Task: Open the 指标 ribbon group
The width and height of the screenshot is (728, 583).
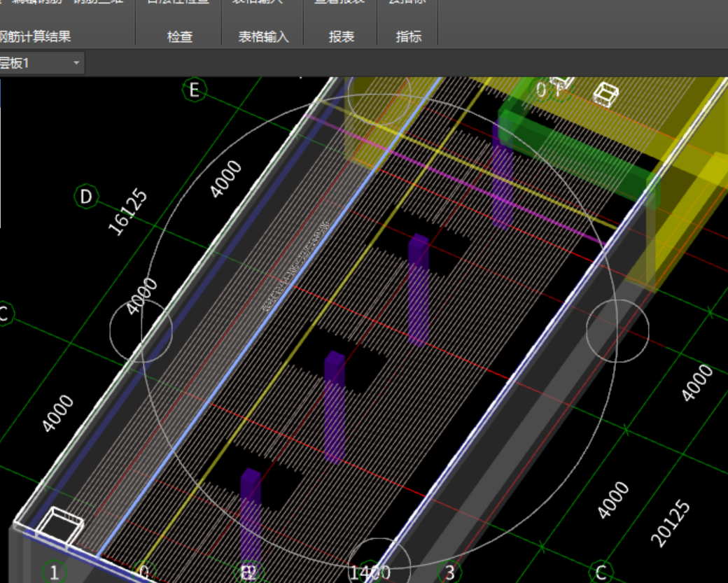Action: [409, 37]
